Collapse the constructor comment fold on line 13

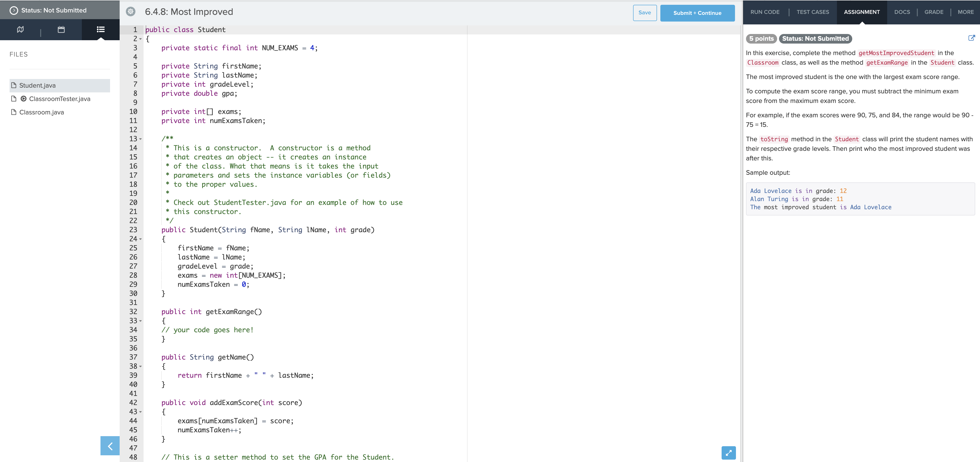(140, 139)
